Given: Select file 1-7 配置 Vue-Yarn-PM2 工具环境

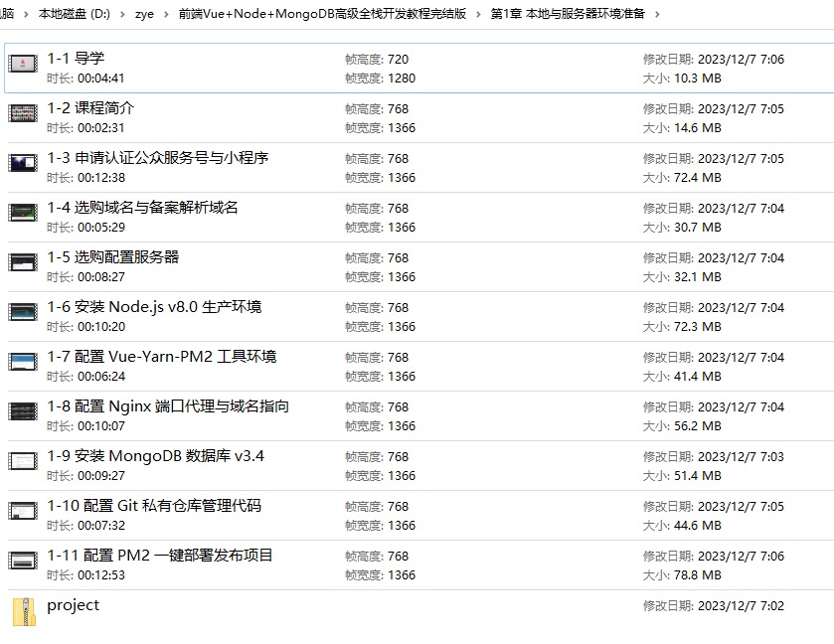Looking at the screenshot, I should click(162, 357).
